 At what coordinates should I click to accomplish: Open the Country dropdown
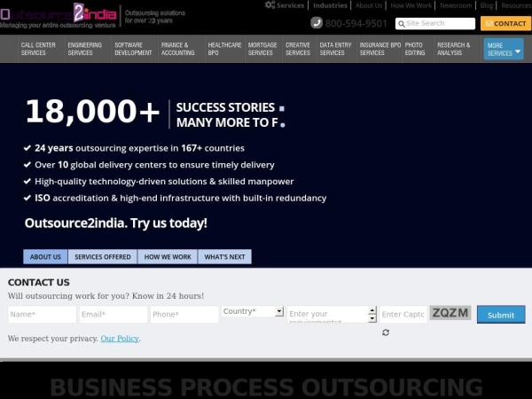click(253, 311)
